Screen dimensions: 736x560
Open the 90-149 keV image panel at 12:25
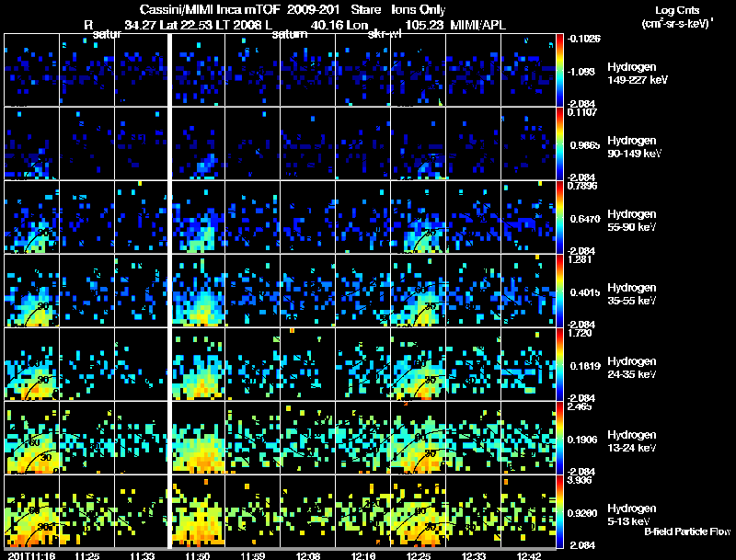pyautogui.click(x=418, y=143)
